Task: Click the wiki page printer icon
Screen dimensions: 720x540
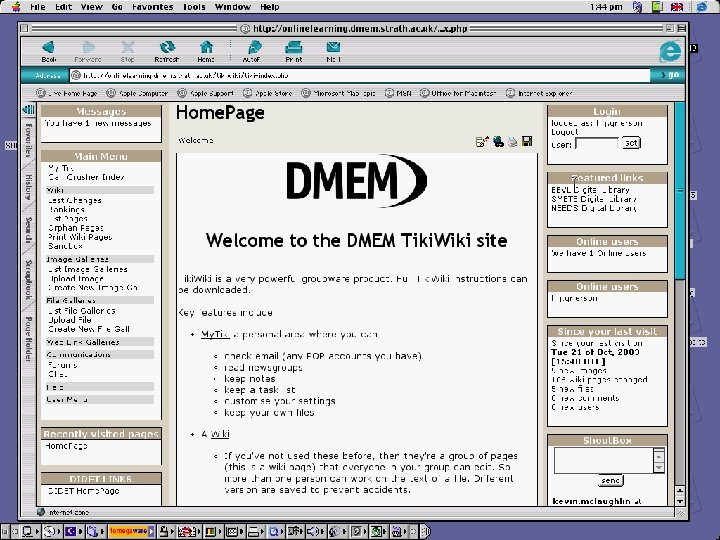Action: point(512,141)
